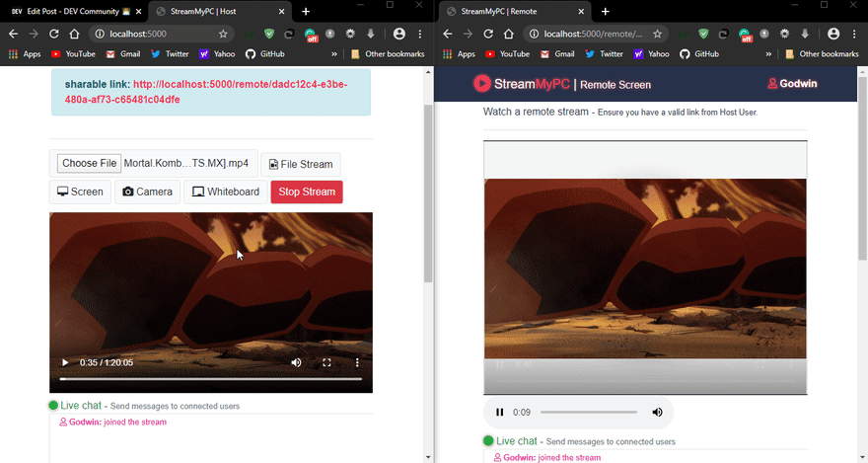Open Other bookmarks folder in right window
Screen dimensions: 868x463
point(822,53)
